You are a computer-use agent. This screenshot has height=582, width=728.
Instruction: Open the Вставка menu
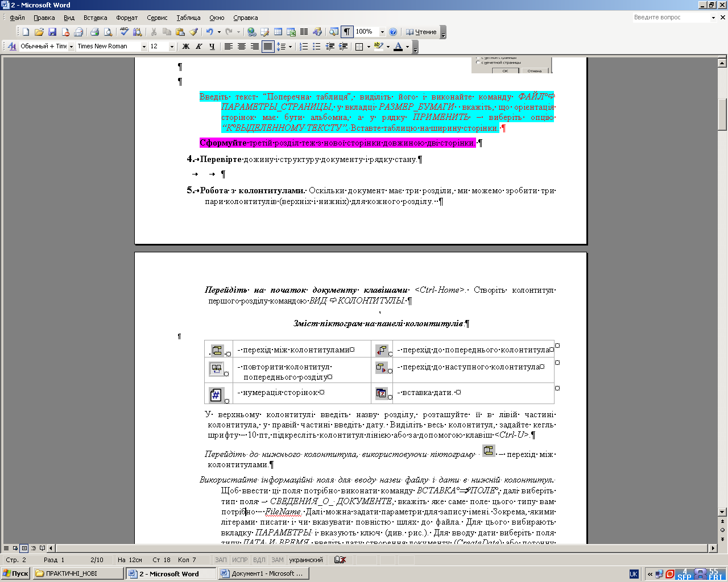pos(95,18)
